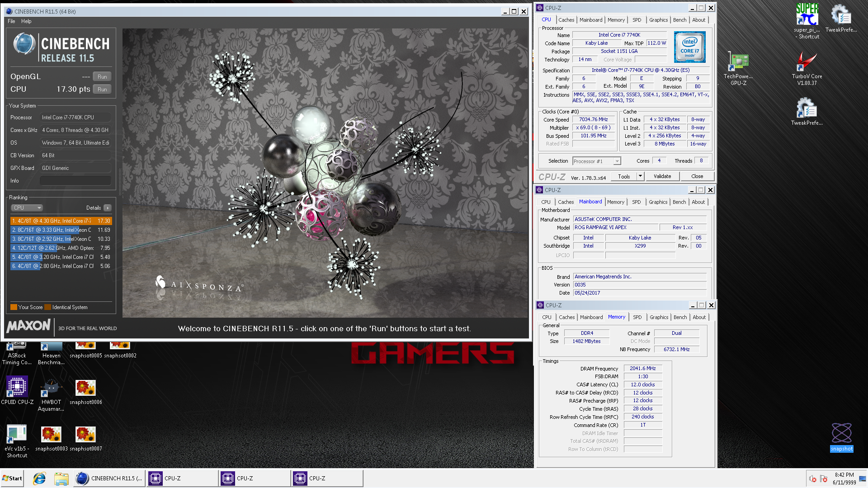Activate the third CPU-Z taskbar button
This screenshot has width=868, height=488.
[x=327, y=479]
